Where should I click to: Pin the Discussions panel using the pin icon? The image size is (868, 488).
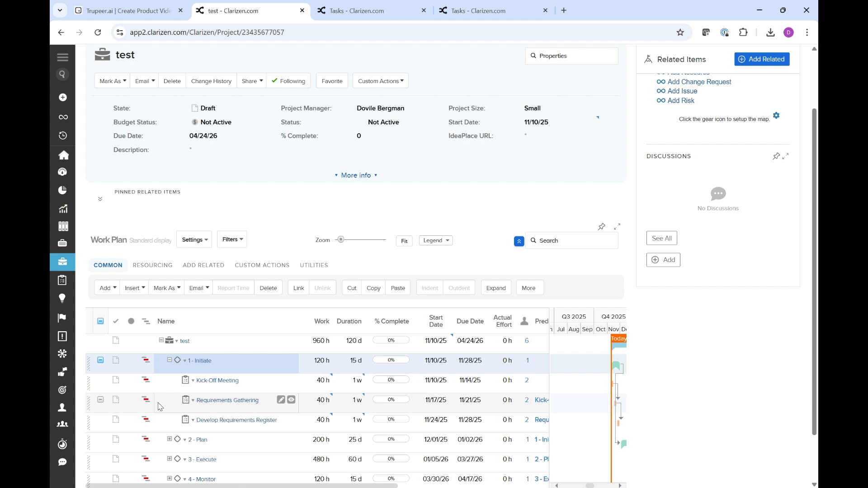click(x=776, y=156)
